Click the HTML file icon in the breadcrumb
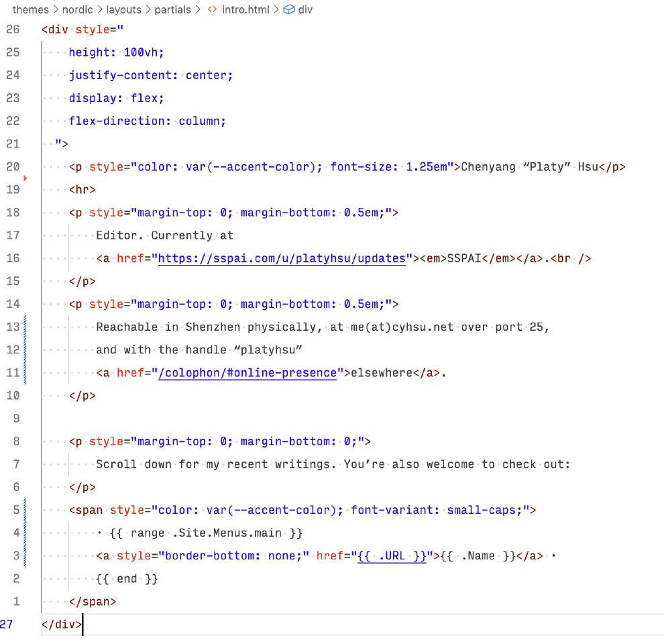This screenshot has width=664, height=644. pyautogui.click(x=212, y=10)
